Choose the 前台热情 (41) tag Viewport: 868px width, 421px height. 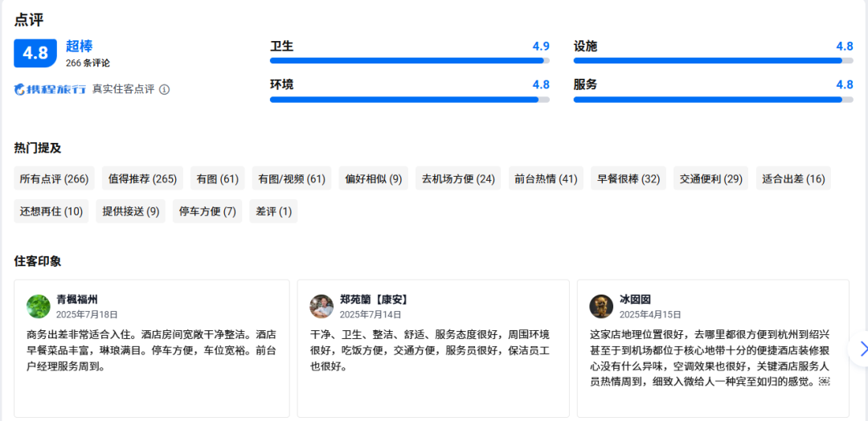tap(547, 178)
